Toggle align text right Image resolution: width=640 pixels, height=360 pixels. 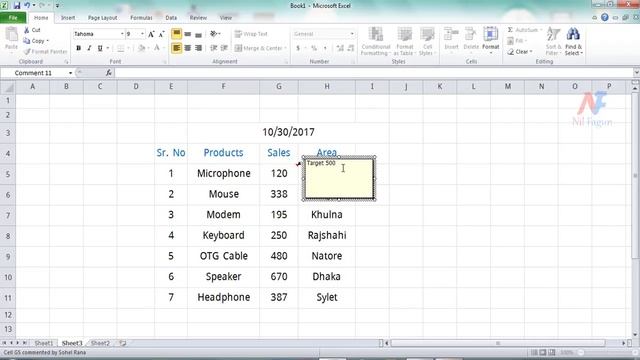click(x=198, y=48)
